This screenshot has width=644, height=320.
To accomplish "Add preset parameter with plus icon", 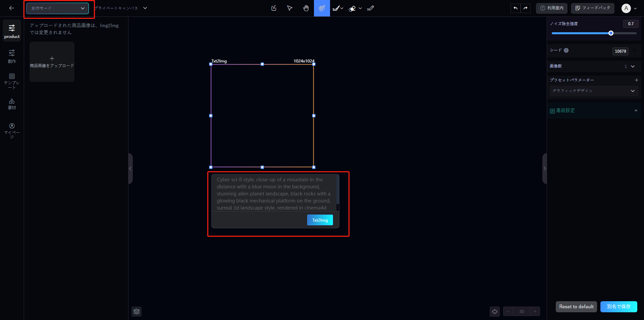I will click(x=636, y=80).
